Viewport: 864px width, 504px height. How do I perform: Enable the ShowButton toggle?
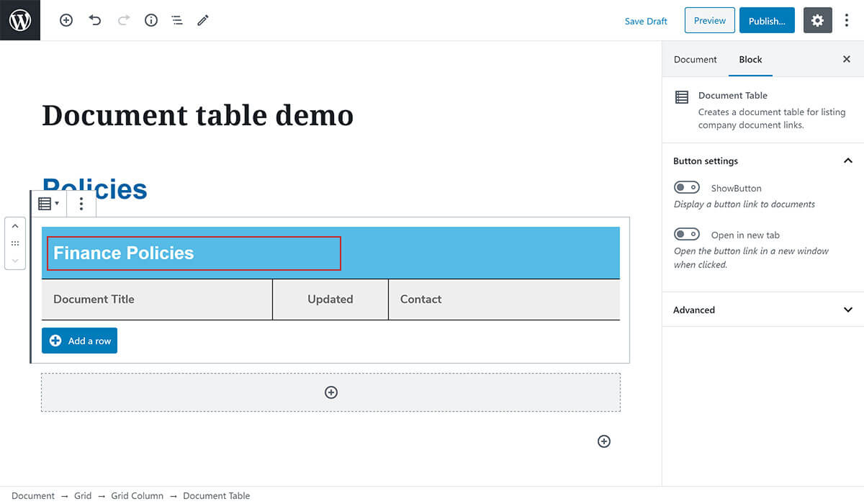point(686,188)
